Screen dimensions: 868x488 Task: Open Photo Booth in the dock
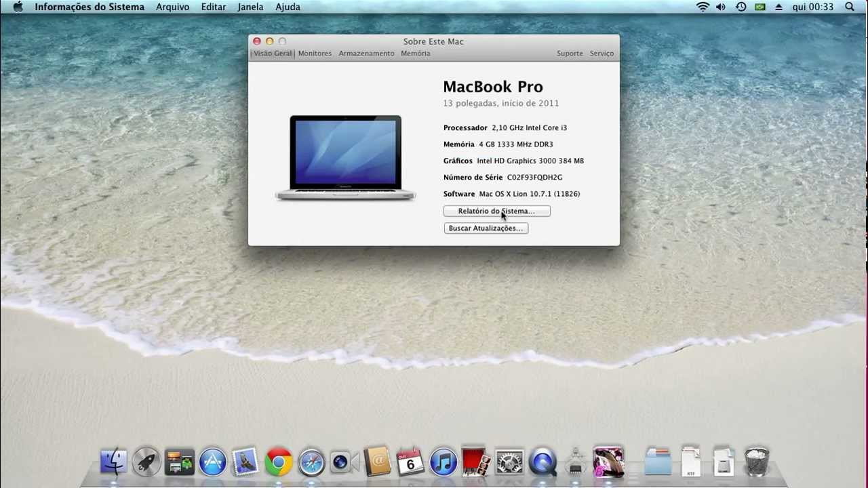pyautogui.click(x=476, y=462)
